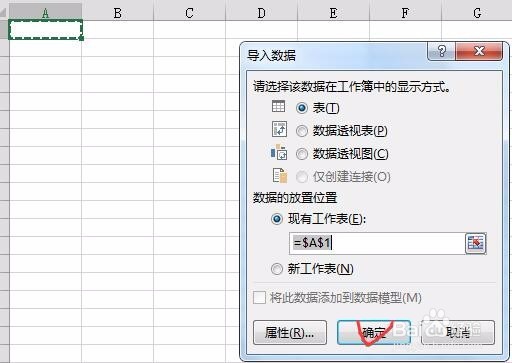Click the connection-only icon beside 仅创建连接(O)

(x=279, y=175)
